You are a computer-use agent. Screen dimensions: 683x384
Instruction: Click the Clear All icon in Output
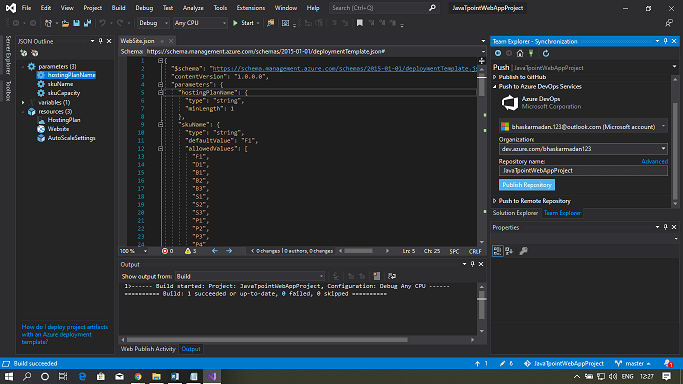tap(377, 276)
